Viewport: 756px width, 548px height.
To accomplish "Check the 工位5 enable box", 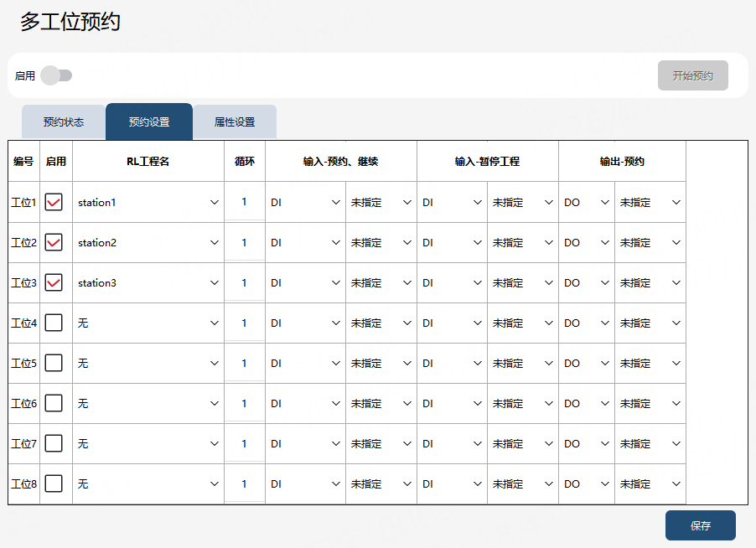I will click(54, 363).
